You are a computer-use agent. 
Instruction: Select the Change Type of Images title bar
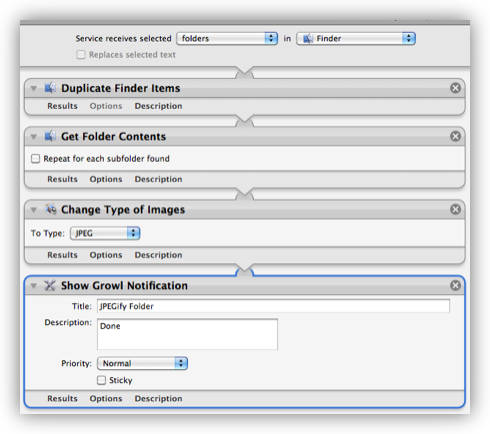tap(245, 210)
